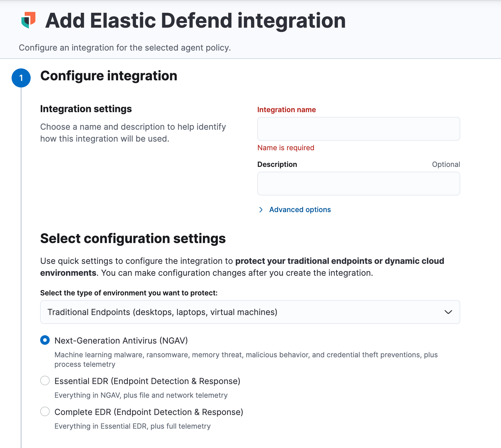Click the Name is required error message
The height and width of the screenshot is (448, 501).
coord(286,148)
